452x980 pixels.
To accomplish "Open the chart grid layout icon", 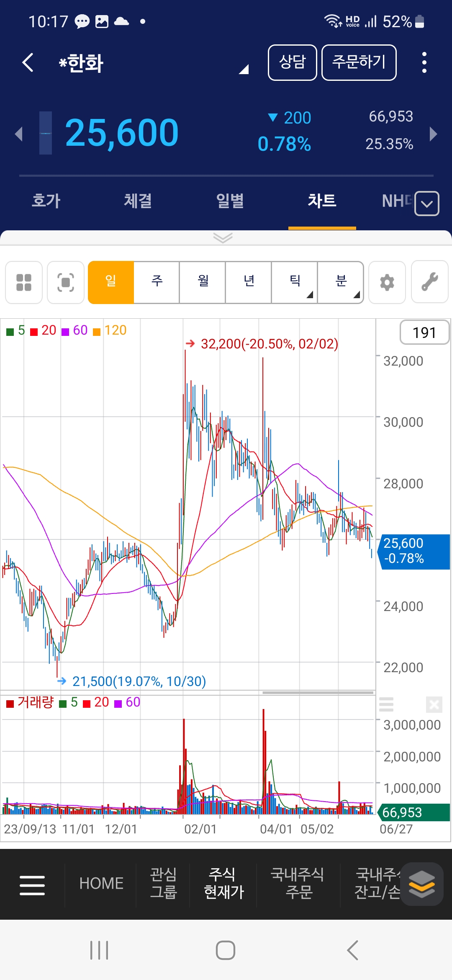I will pyautogui.click(x=24, y=282).
